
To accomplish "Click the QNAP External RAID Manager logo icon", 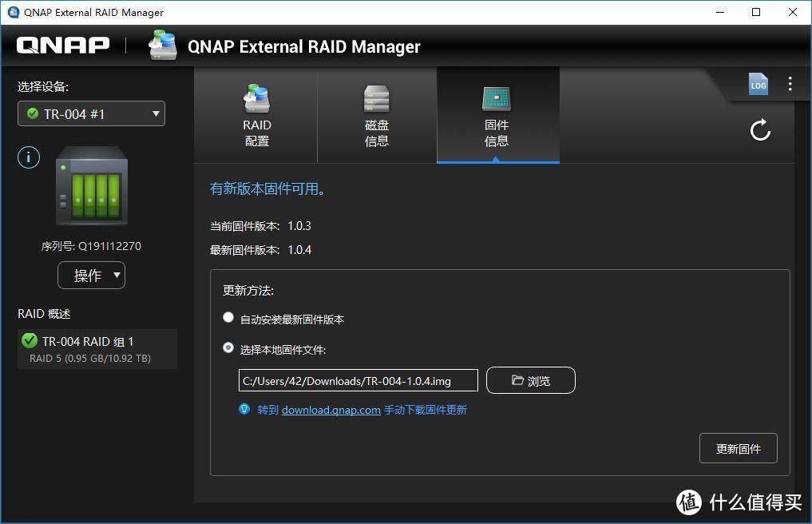I will coord(163,46).
